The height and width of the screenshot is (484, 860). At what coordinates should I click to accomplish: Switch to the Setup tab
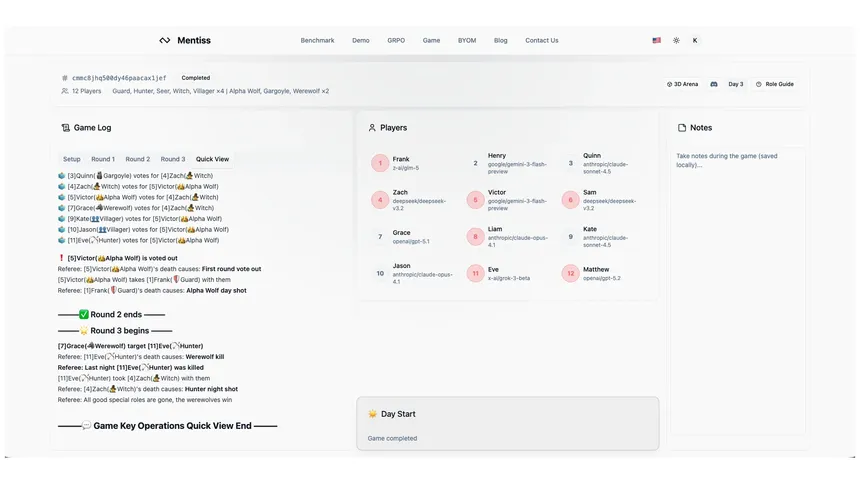click(x=72, y=159)
